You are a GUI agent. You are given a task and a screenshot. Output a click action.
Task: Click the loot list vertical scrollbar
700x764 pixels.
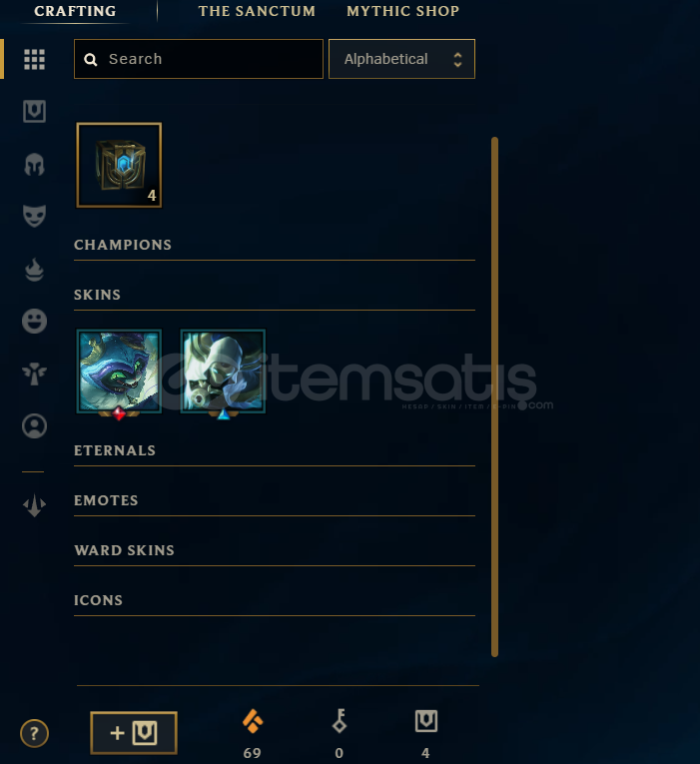(495, 397)
